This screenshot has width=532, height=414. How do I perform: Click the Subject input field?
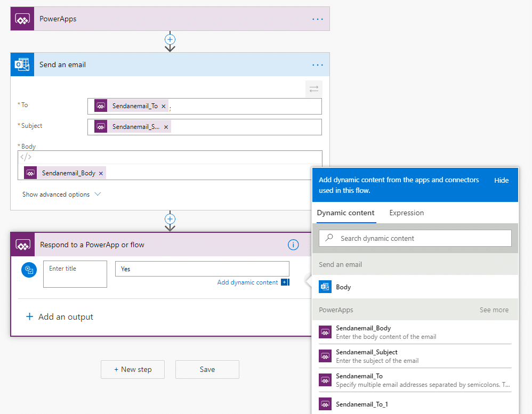pos(205,127)
